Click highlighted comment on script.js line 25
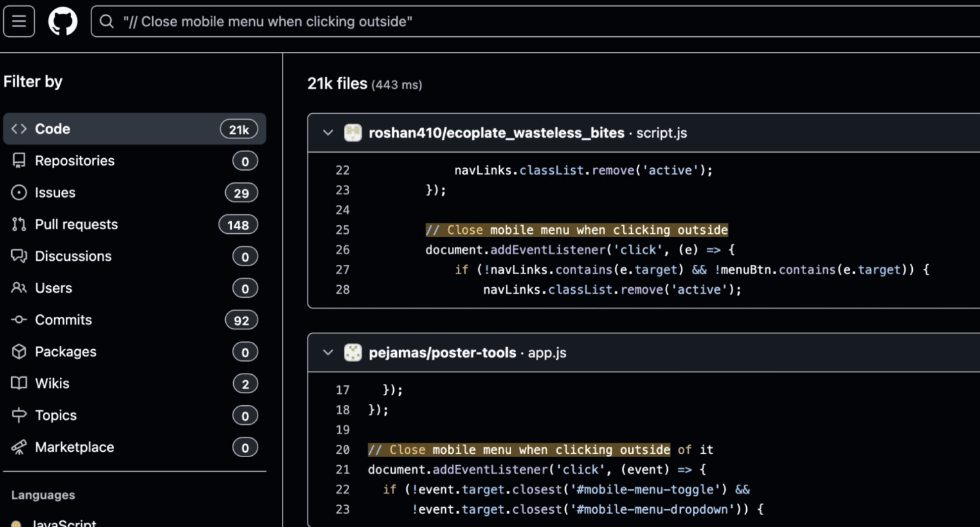The image size is (980, 527). click(x=577, y=230)
